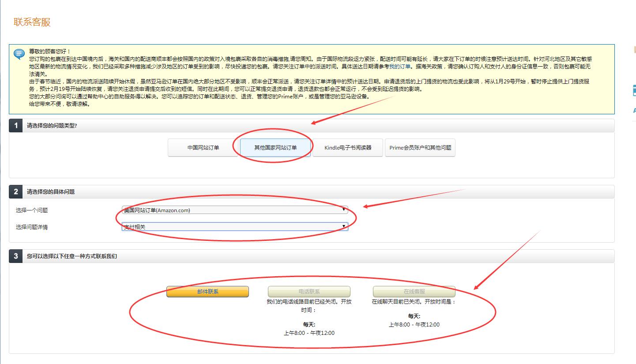Click the 电话联系 contact button
The height and width of the screenshot is (364, 636).
[x=309, y=291]
